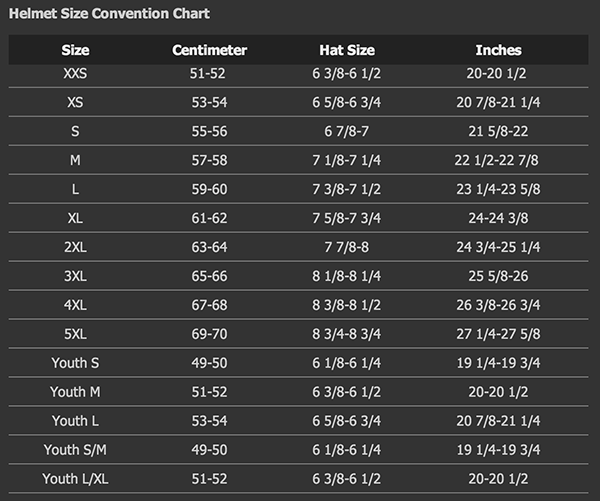
Task: Click the 7 3/8-7 1/2 hat size
Action: click(347, 189)
